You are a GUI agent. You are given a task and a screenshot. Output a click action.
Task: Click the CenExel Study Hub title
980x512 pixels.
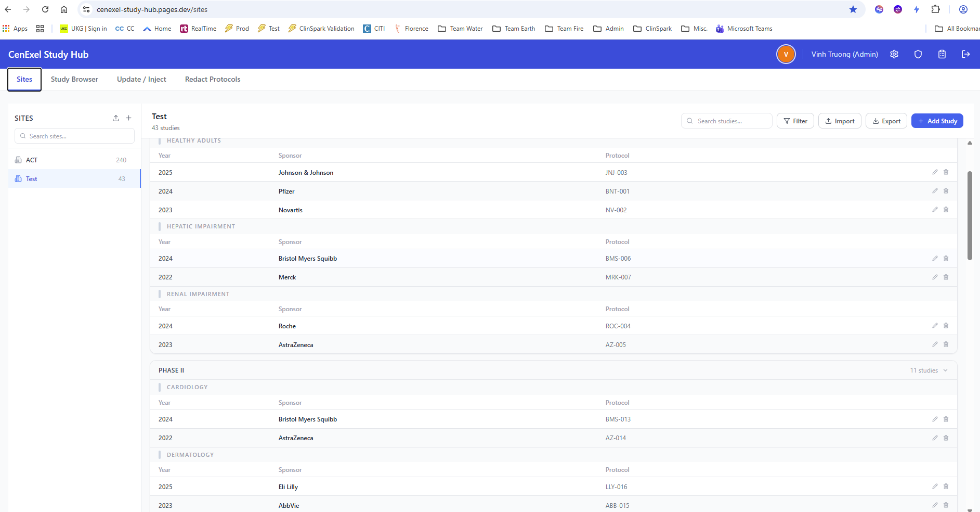[x=48, y=54]
